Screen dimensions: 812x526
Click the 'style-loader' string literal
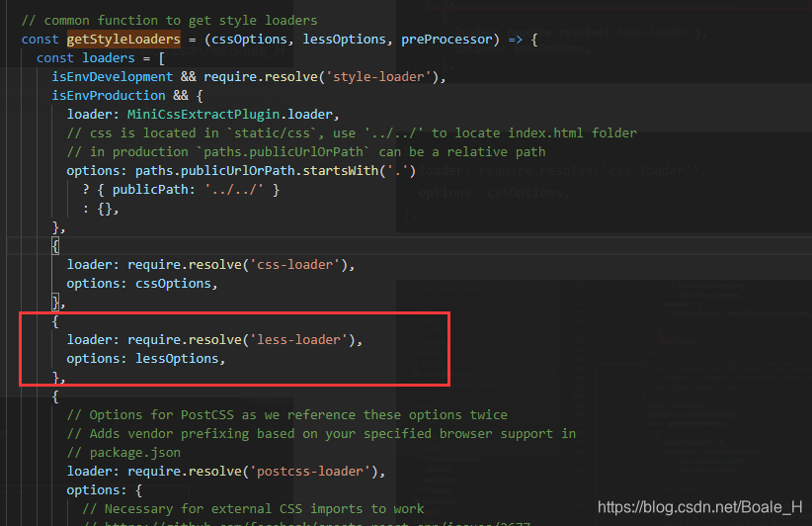(x=378, y=77)
